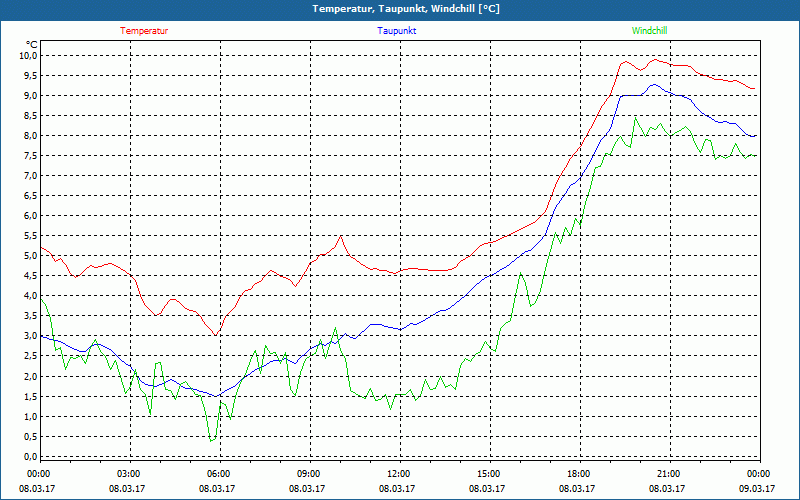Click the 4,5 y-axis value
This screenshot has height=500, width=800.
coord(31,276)
